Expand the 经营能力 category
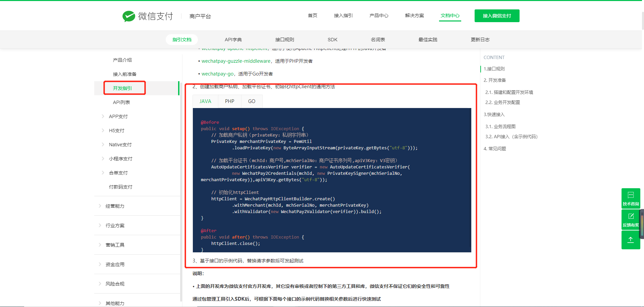This screenshot has height=307, width=644. [x=115, y=206]
